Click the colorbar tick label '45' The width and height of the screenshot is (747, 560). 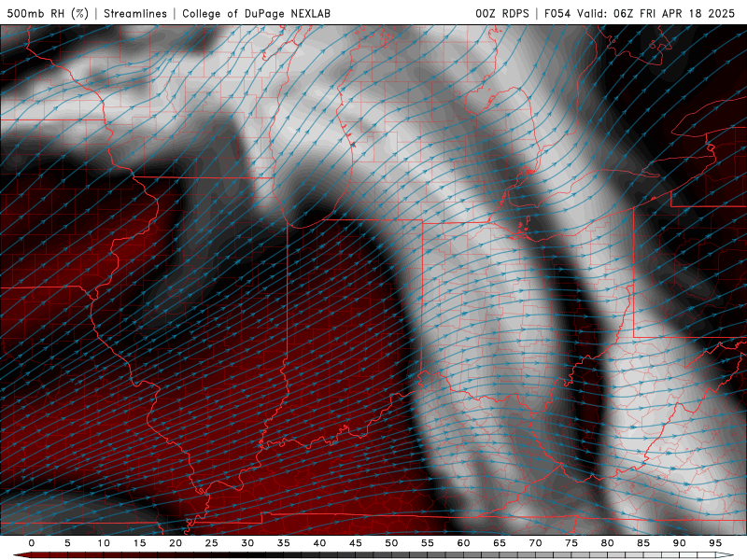click(356, 543)
